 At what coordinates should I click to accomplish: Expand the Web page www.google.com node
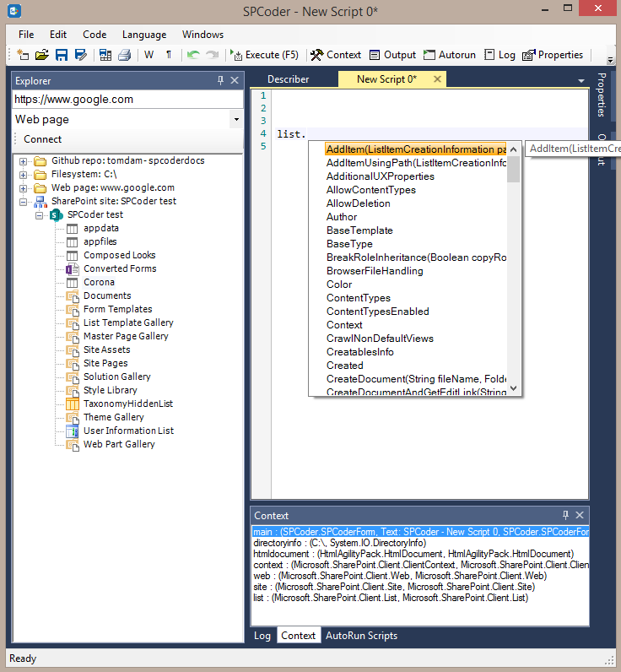[23, 188]
